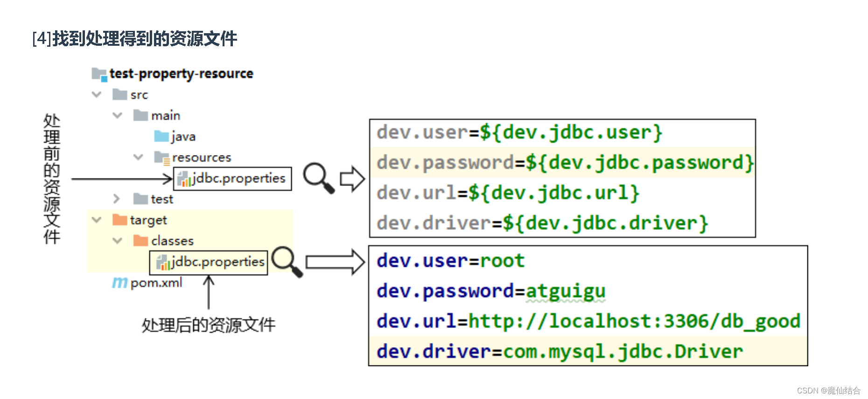Screen dimensions: 868x399
Task: Click the Maven pom.xml file icon
Action: (119, 283)
